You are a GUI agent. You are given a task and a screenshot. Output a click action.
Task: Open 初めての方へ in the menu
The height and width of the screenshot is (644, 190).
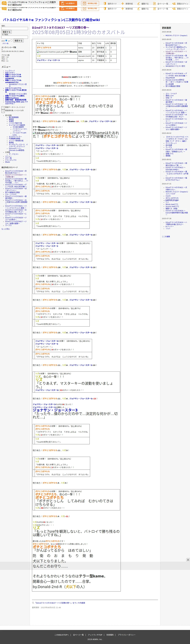pos(10,73)
